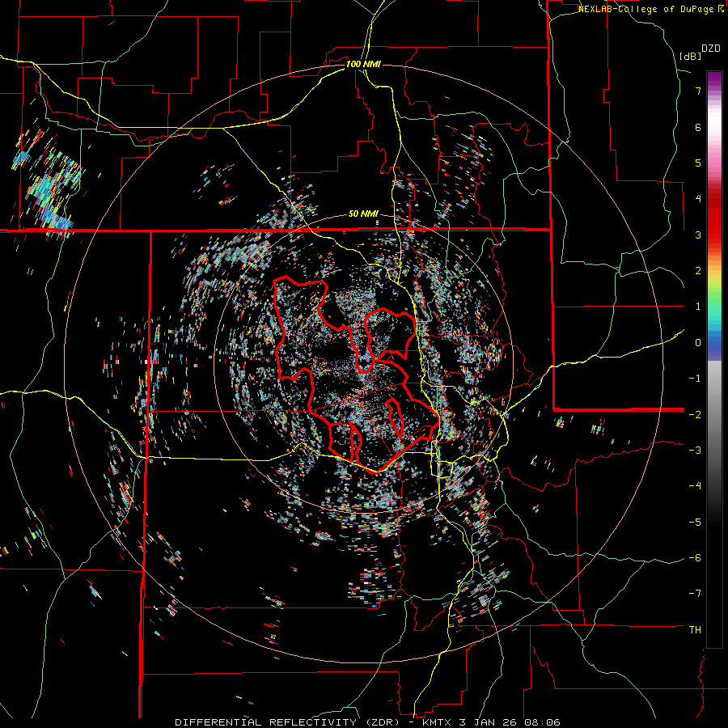Click the 3 value on color scale

(698, 235)
